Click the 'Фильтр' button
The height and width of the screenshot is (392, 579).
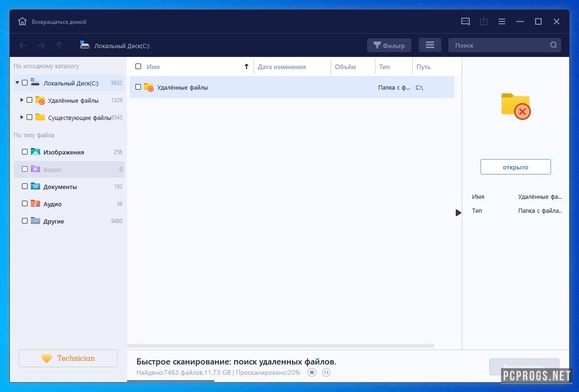389,45
